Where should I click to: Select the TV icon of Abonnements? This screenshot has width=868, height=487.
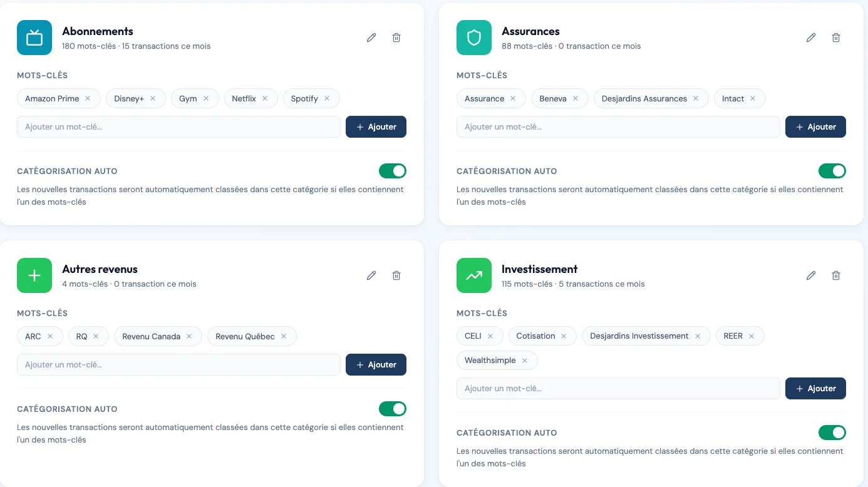coord(34,38)
